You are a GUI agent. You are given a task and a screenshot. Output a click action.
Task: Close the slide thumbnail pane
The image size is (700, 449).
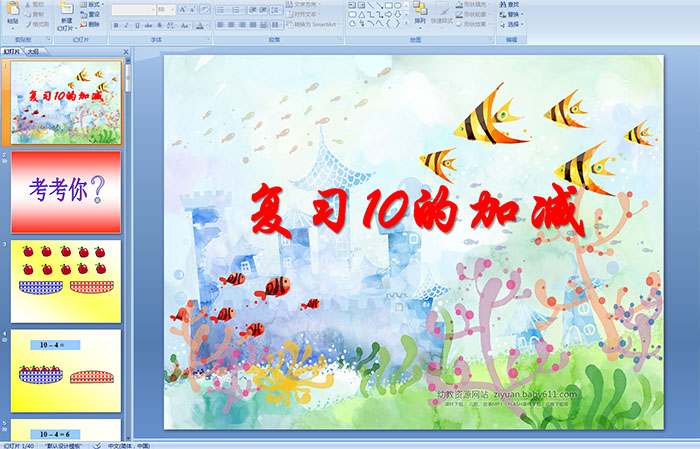pyautogui.click(x=126, y=52)
